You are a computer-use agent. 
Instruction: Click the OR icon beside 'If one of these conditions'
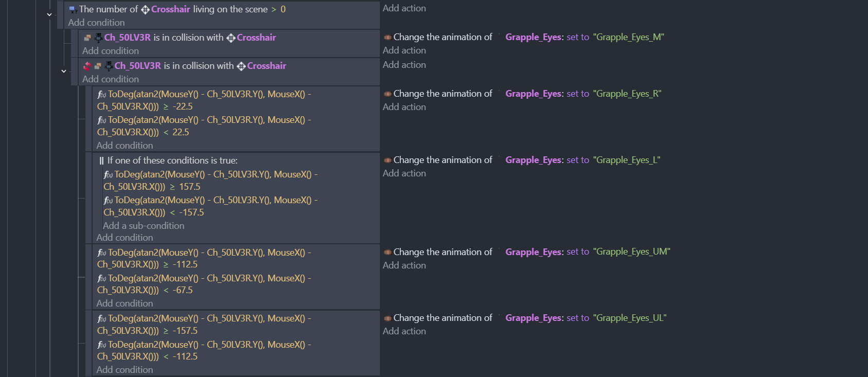[101, 160]
